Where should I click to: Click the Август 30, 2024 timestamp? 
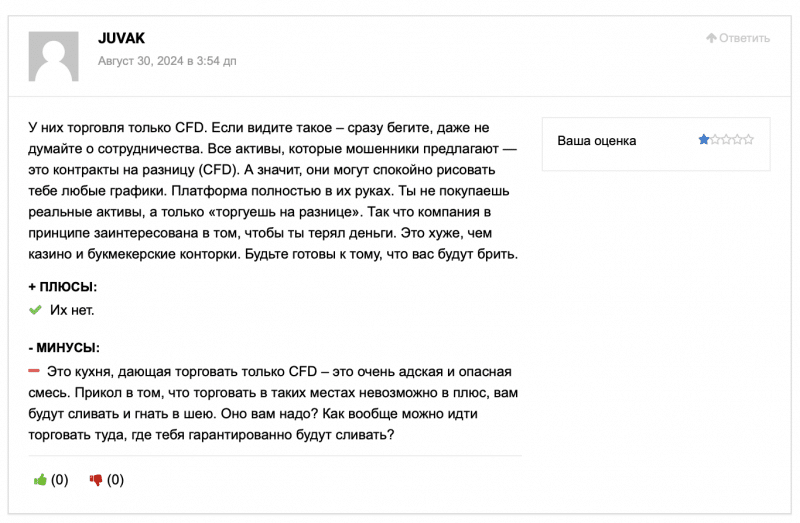167,61
